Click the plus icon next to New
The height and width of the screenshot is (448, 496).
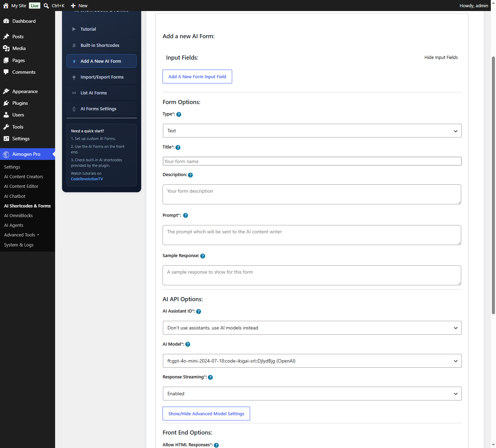click(73, 6)
